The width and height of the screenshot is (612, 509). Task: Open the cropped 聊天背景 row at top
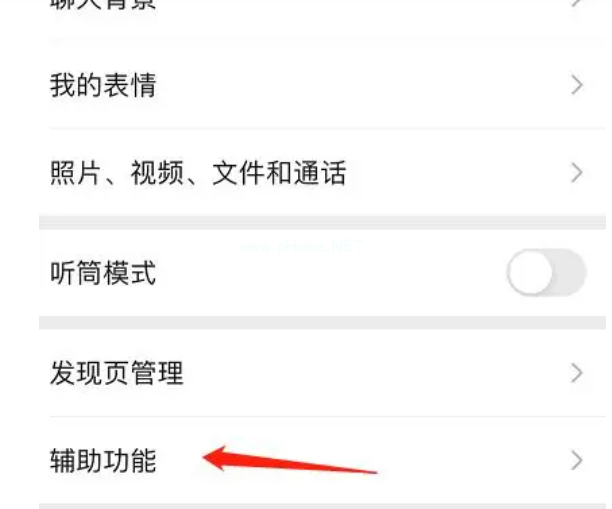pyautogui.click(x=322, y=16)
